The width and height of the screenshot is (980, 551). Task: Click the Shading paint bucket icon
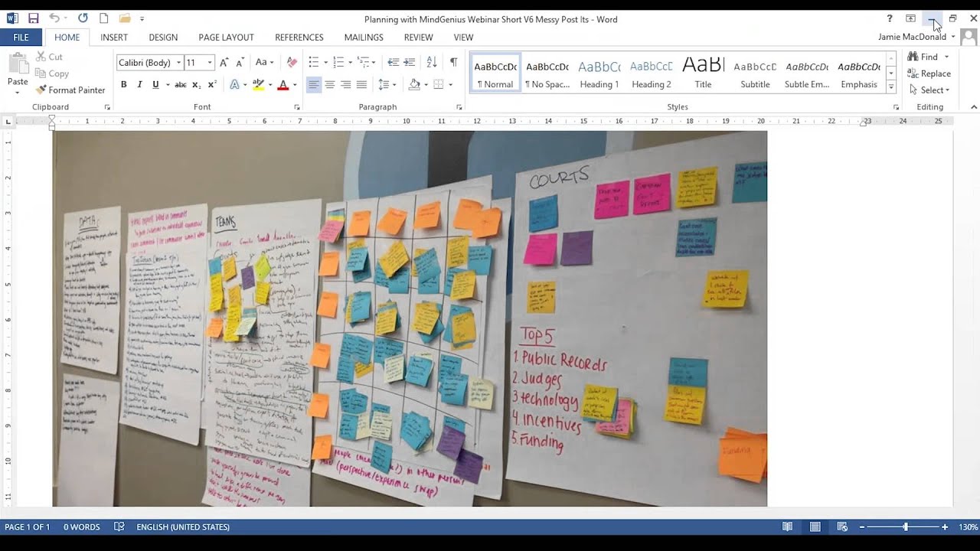click(414, 85)
